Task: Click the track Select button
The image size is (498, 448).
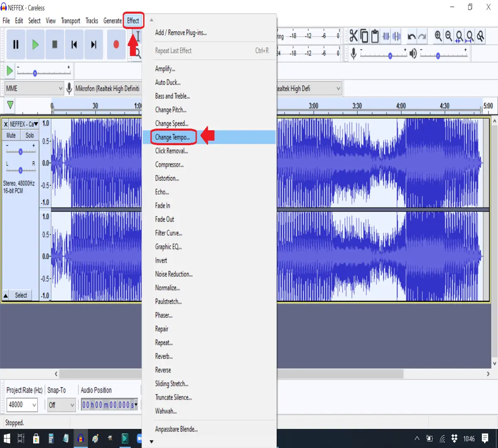Action: coord(21,295)
